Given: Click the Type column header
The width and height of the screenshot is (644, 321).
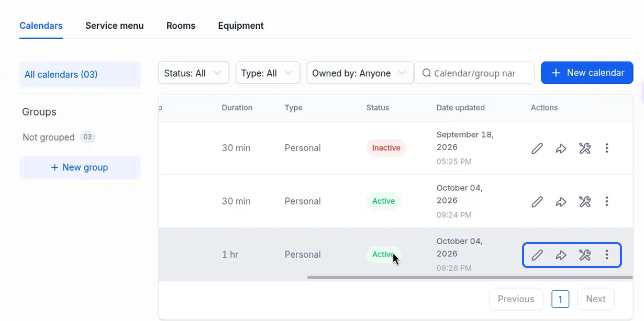Looking at the screenshot, I should [294, 108].
